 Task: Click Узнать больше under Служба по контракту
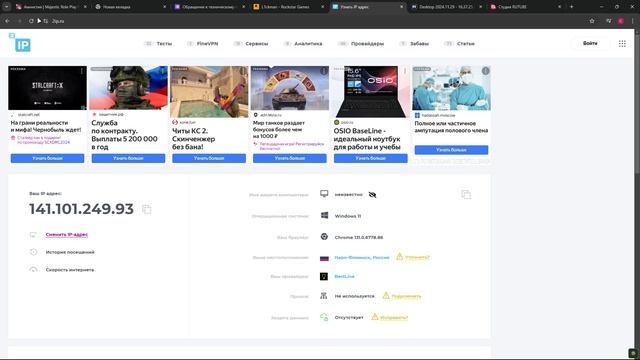pos(128,158)
